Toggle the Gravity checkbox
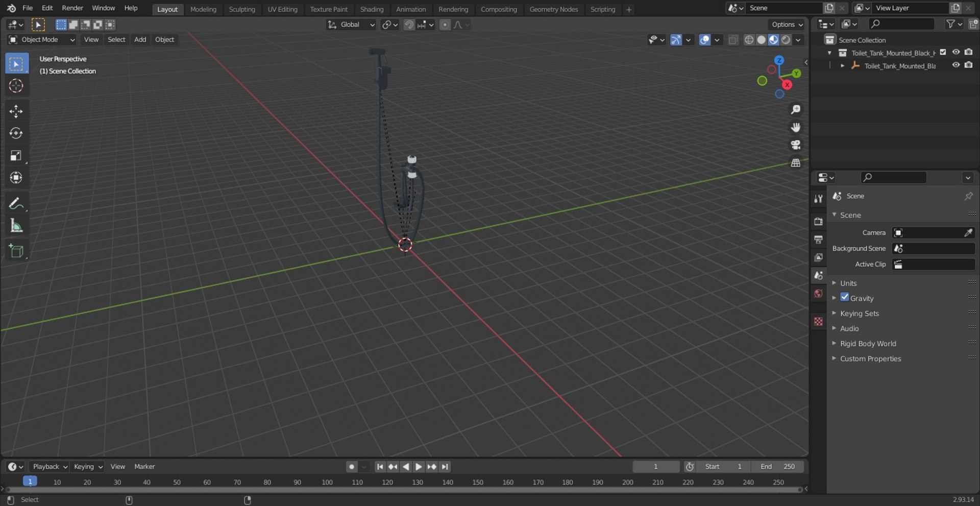Screen dimensions: 980x506 pos(845,297)
